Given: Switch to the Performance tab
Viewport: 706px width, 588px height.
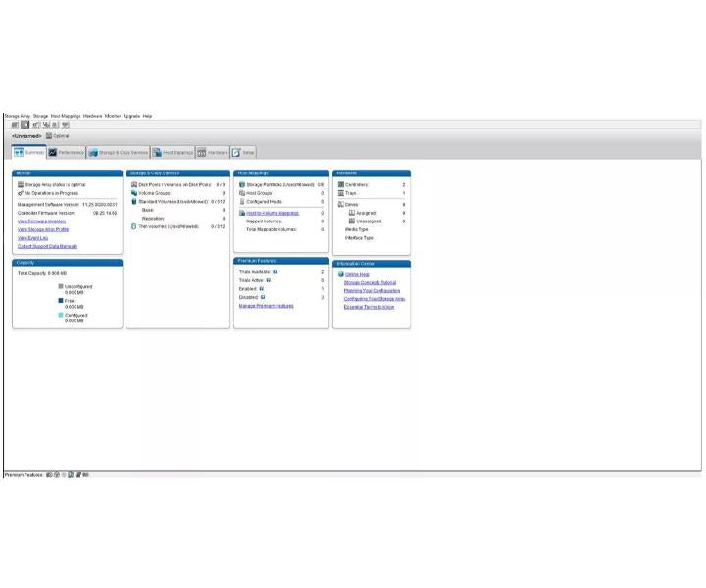Looking at the screenshot, I should (x=66, y=152).
